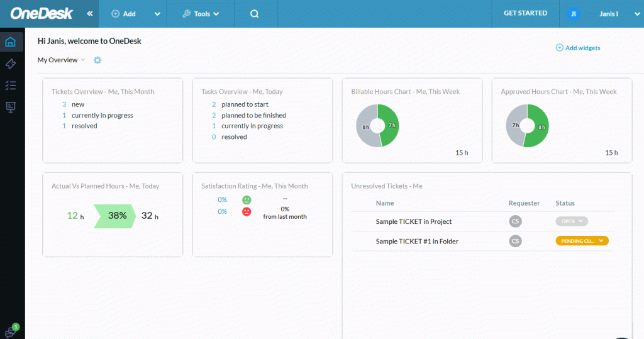644x339 pixels.
Task: Click the Add widgets link
Action: [578, 48]
